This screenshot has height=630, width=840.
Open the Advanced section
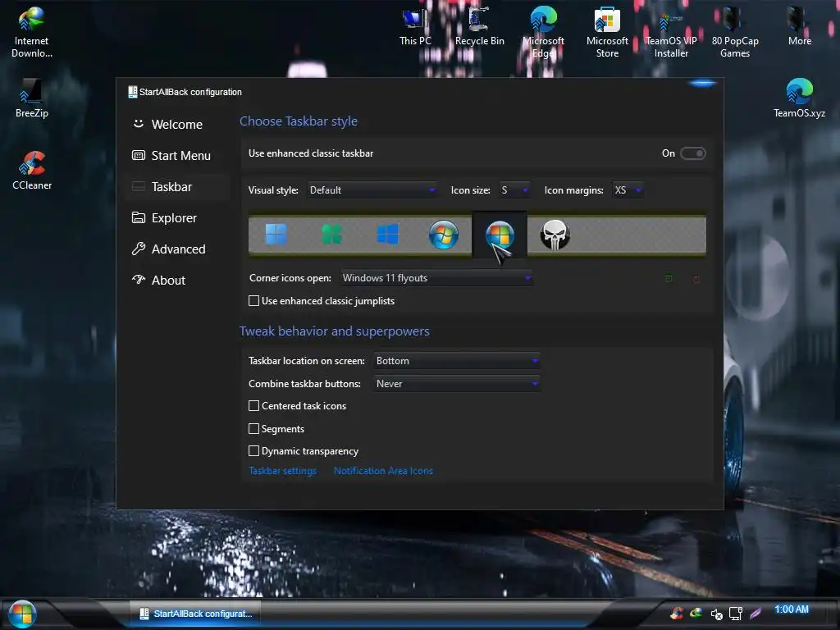pyautogui.click(x=177, y=249)
